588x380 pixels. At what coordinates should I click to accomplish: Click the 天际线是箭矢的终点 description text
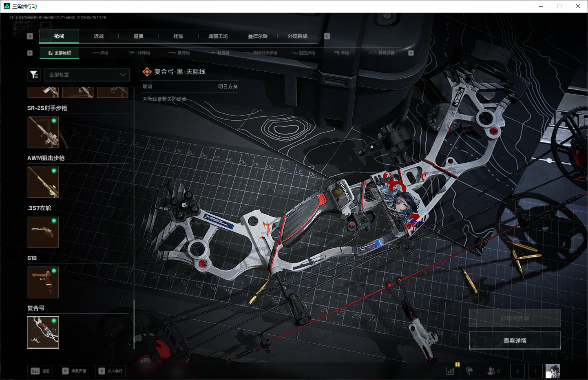[164, 99]
